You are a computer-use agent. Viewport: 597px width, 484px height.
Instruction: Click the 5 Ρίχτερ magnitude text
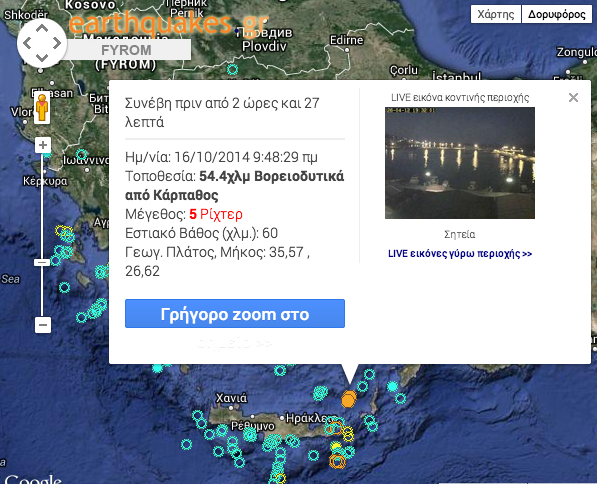216,214
